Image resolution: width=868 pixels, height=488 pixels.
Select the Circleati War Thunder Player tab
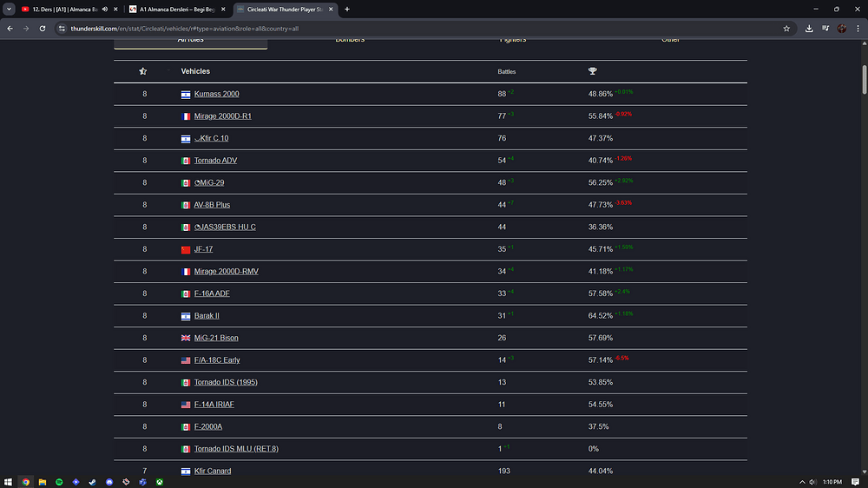click(285, 10)
